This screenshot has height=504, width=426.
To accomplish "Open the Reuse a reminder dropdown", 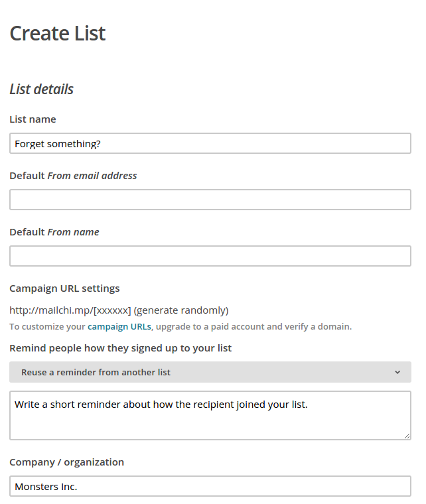I will pos(210,372).
